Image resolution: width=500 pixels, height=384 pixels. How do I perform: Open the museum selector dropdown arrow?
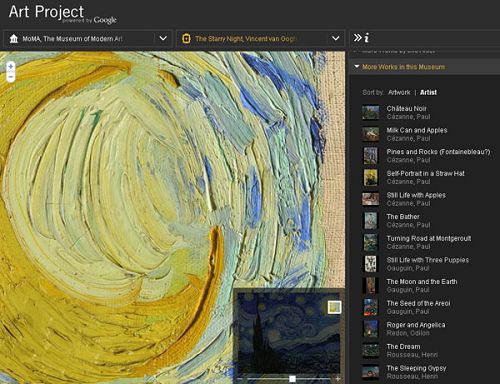tap(163, 38)
